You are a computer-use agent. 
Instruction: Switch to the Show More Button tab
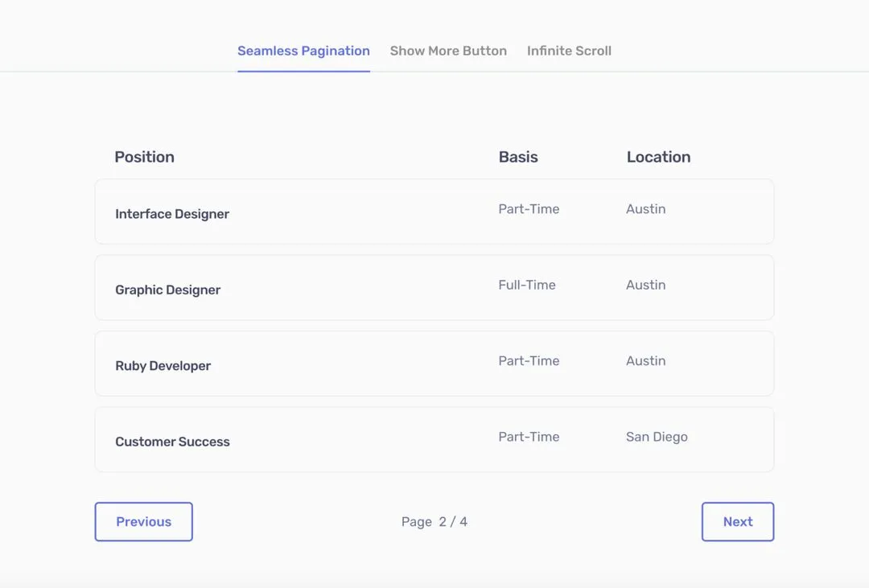(448, 51)
